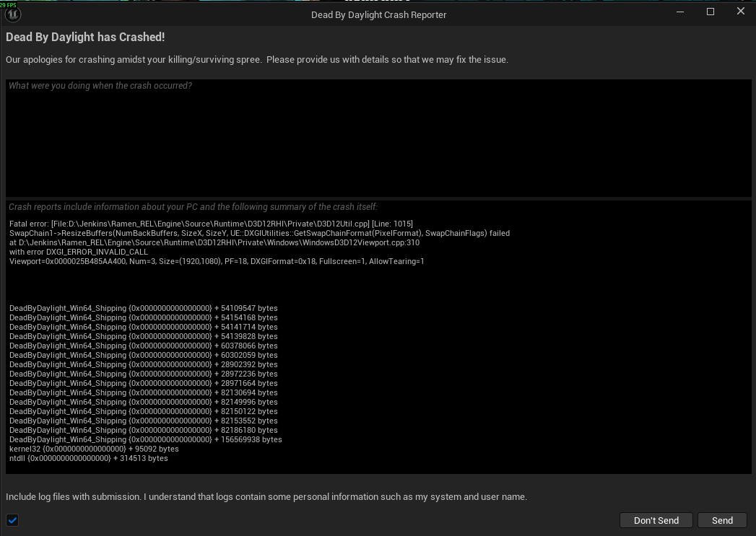Click the stack frame ending 156569938 bytes

[x=146, y=439]
